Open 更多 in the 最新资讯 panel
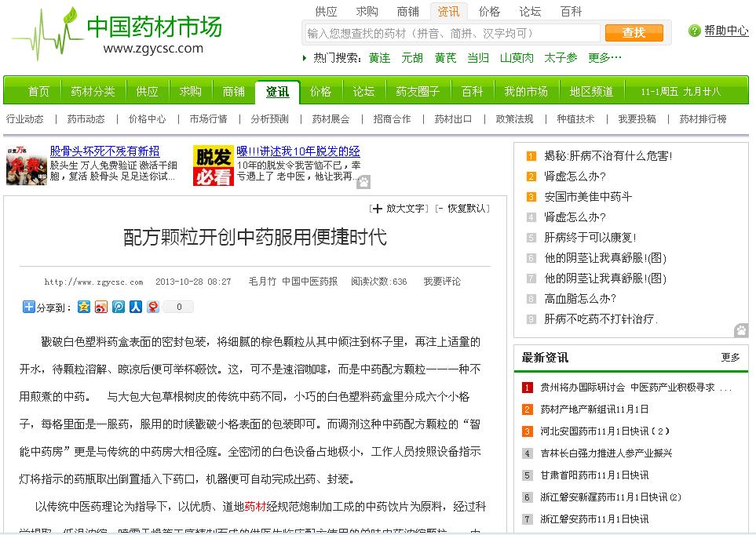The height and width of the screenshot is (535, 756). pos(731,357)
